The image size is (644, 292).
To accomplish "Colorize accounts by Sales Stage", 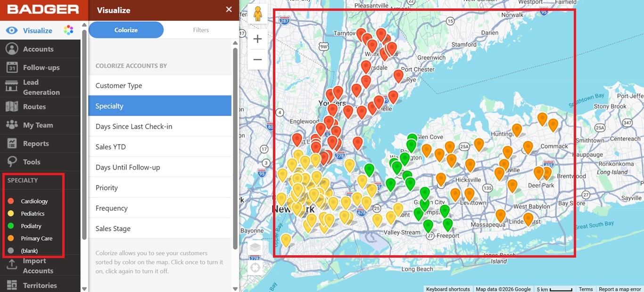I will pos(160,228).
